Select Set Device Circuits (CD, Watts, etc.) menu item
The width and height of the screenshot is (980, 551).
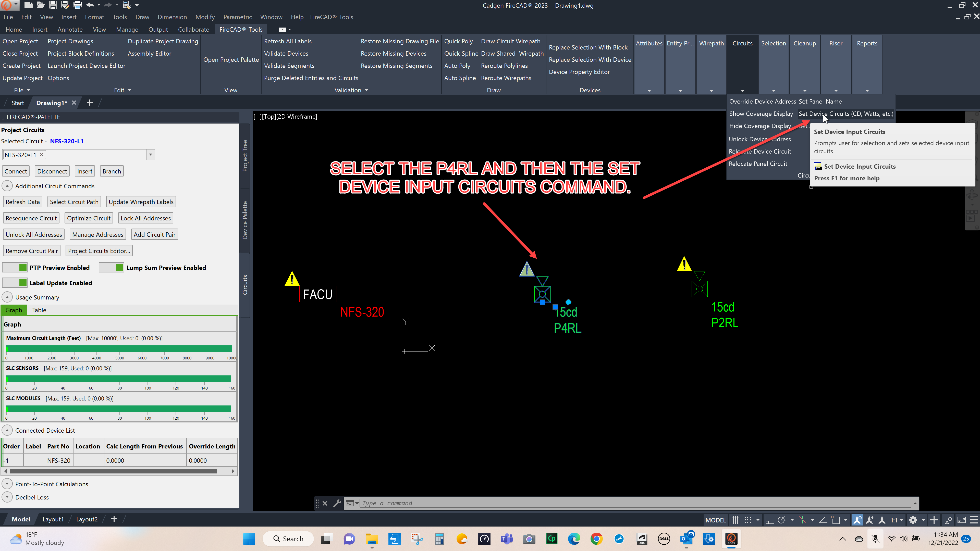[x=846, y=114]
